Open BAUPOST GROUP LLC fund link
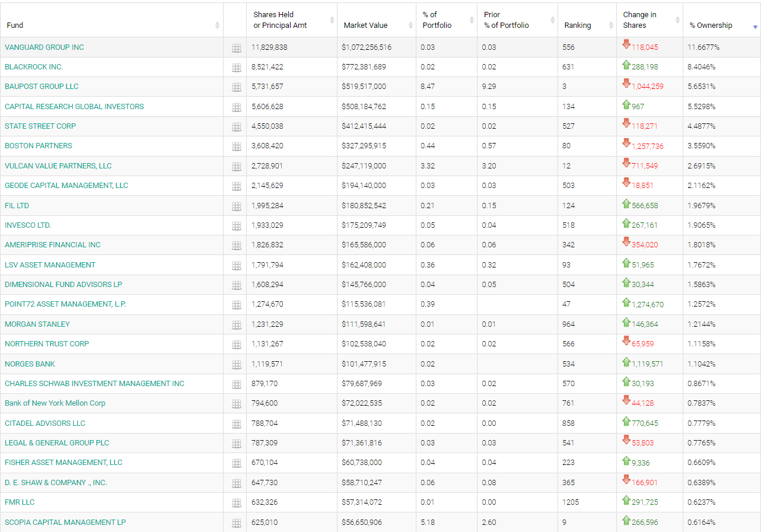The width and height of the screenshot is (761, 532). click(42, 87)
